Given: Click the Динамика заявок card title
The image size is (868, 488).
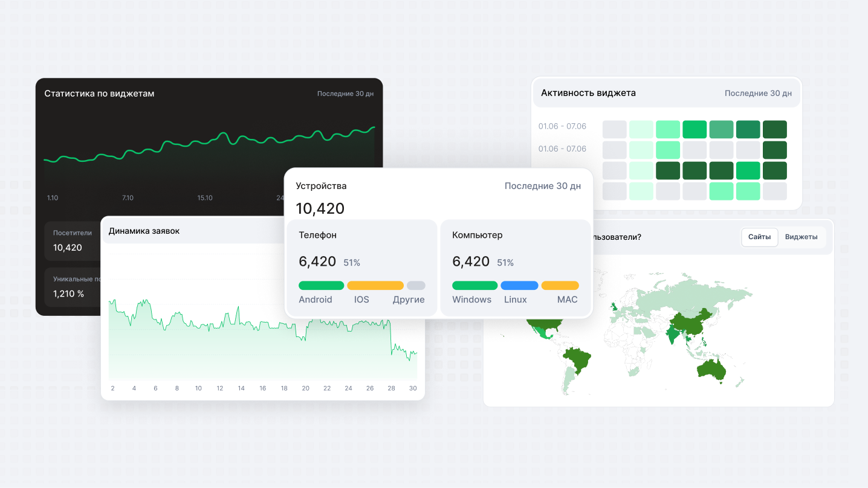Looking at the screenshot, I should [x=144, y=231].
